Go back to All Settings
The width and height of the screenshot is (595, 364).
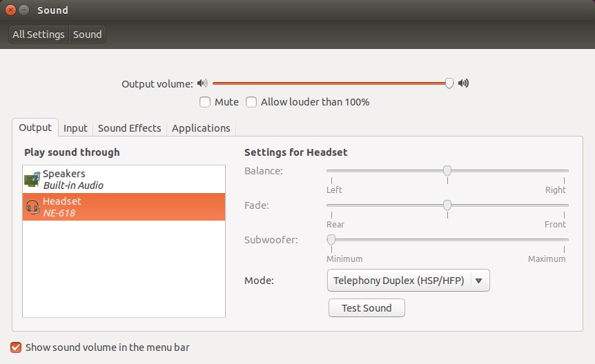click(x=39, y=34)
